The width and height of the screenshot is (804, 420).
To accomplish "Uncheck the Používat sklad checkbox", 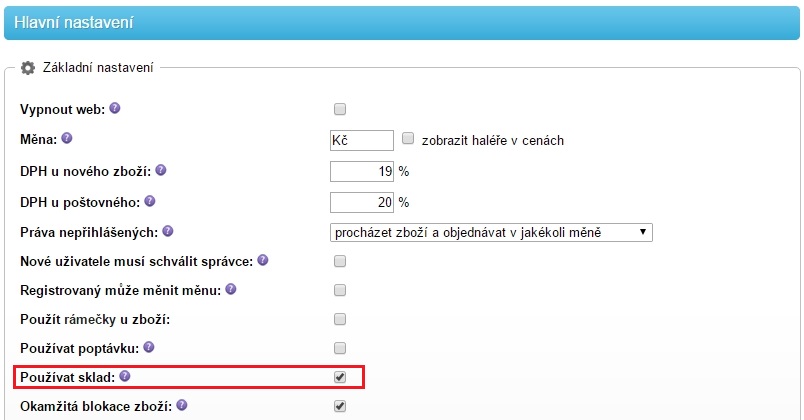I will [x=340, y=377].
